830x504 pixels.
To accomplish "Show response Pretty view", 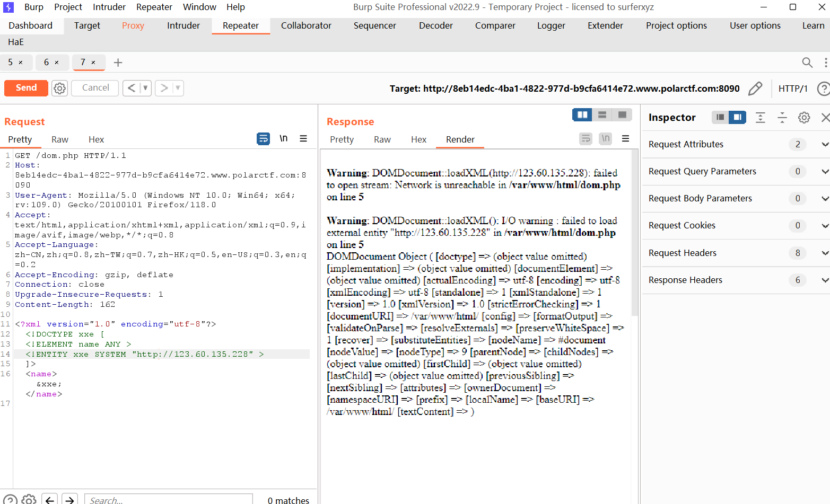I will point(342,139).
